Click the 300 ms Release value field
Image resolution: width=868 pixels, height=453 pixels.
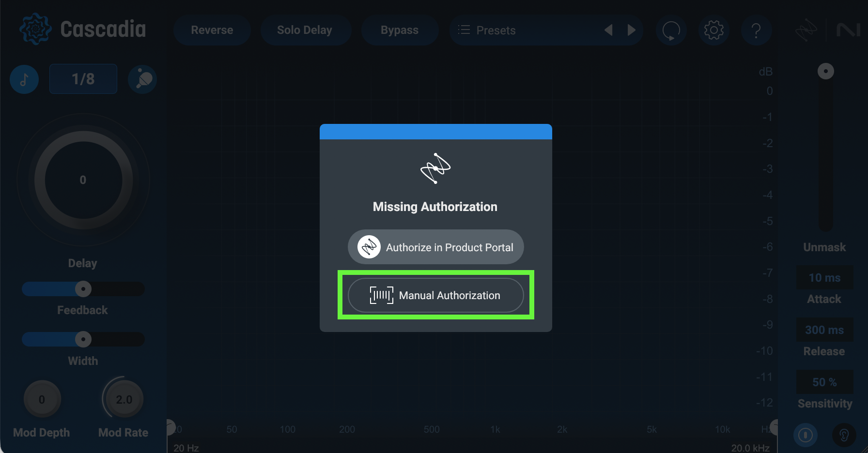[825, 330]
